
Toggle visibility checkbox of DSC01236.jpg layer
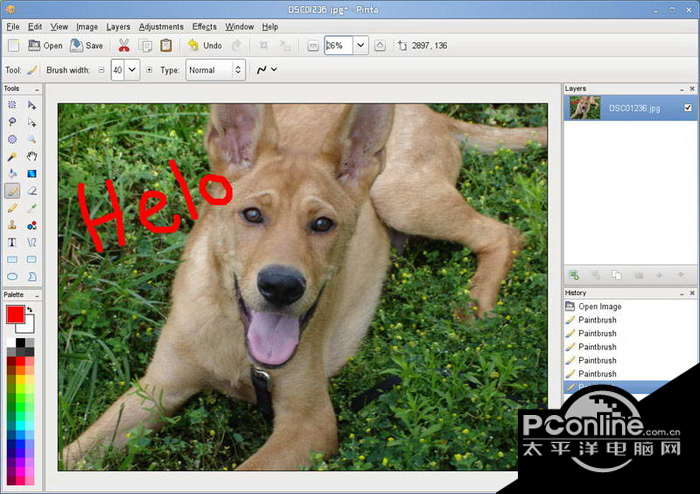click(x=688, y=108)
